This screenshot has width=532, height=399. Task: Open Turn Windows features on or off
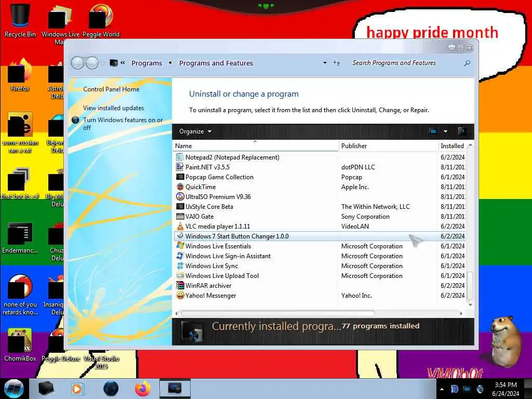pos(123,124)
